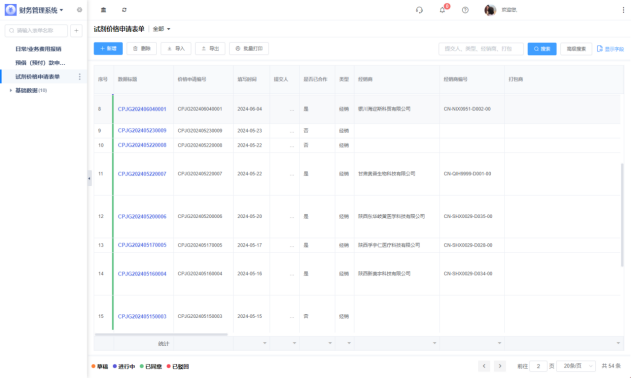Open the 打包商 column summary dropdown
632x378 pixels.
(618, 343)
